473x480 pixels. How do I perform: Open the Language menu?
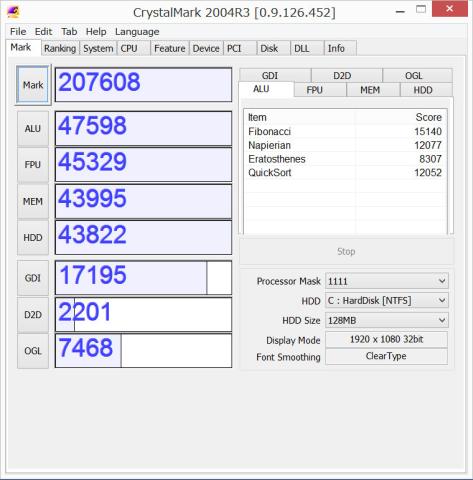(x=137, y=32)
